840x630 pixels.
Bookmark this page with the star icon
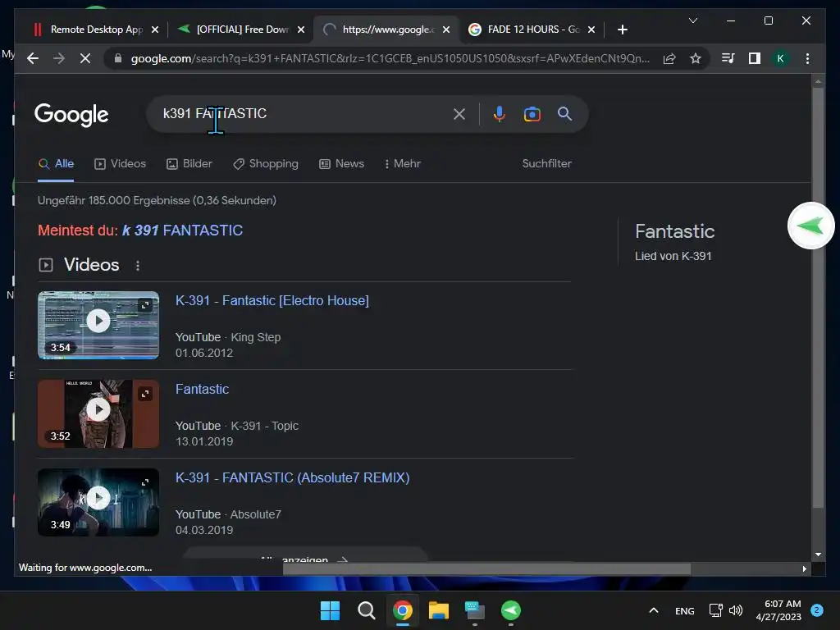(x=696, y=58)
